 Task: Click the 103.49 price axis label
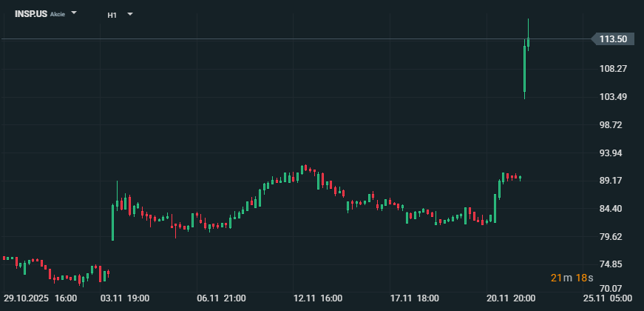coord(614,97)
